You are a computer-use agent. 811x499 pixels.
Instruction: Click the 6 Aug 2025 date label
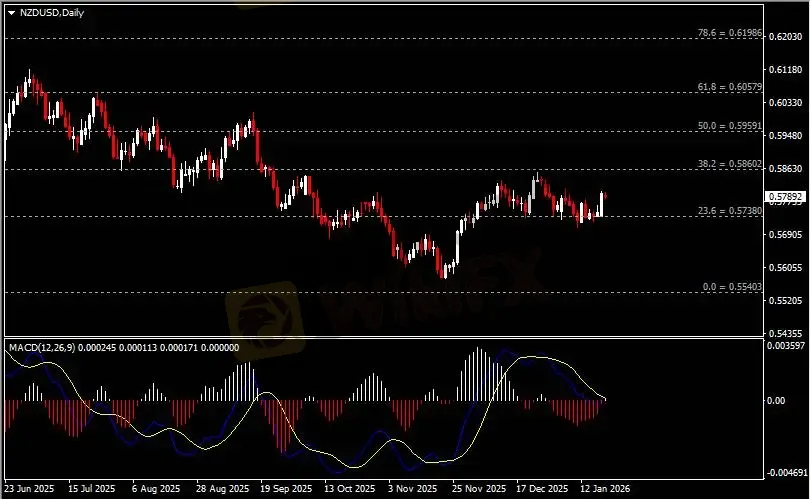point(156,489)
